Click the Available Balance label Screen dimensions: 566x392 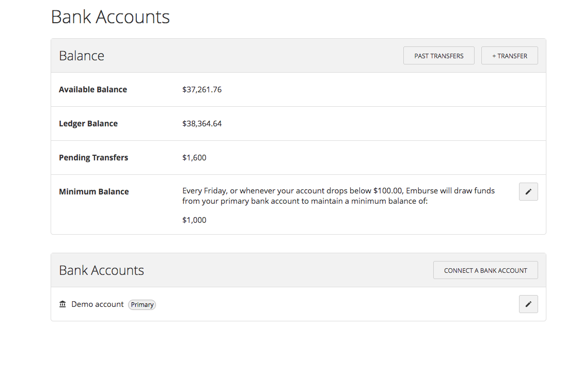(93, 89)
